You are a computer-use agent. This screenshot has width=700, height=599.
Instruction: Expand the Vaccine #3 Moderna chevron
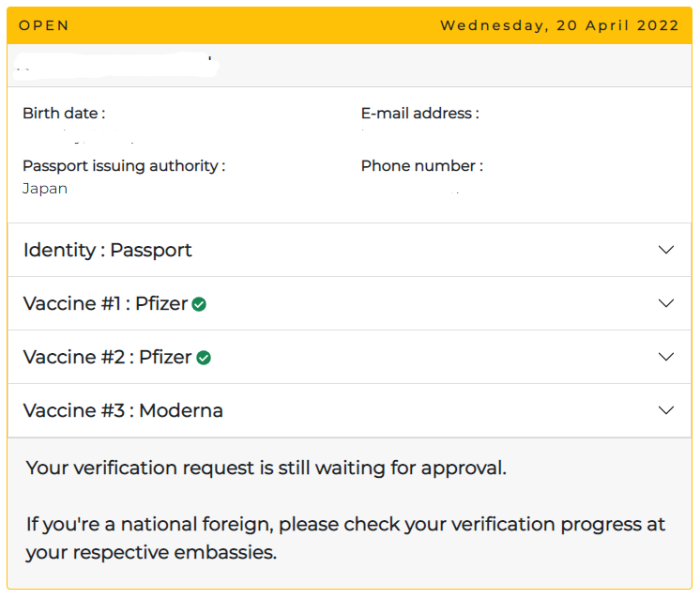(666, 410)
